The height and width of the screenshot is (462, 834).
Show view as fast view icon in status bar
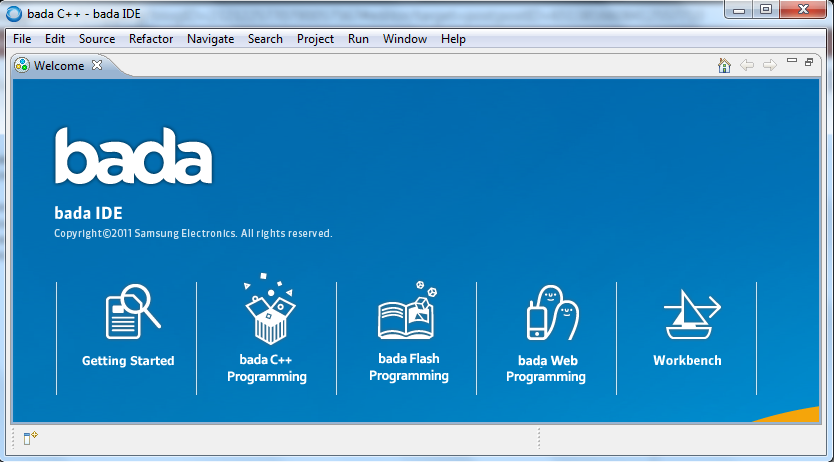pyautogui.click(x=30, y=438)
